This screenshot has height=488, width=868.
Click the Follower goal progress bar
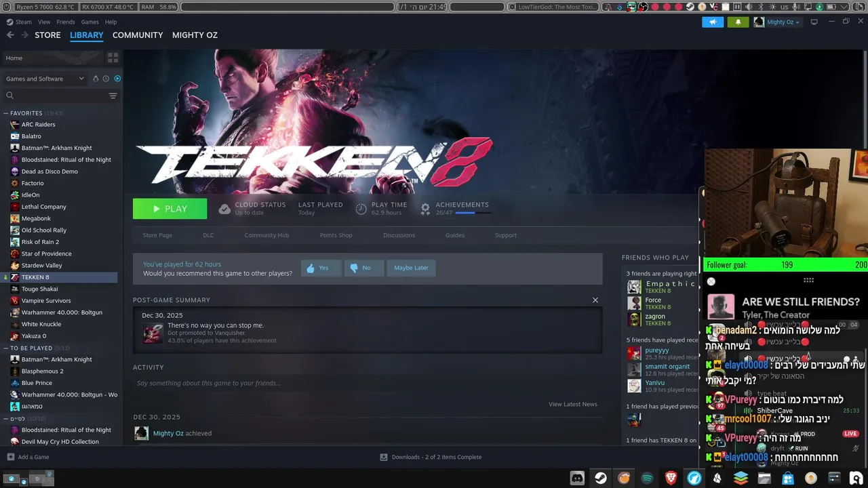(786, 265)
